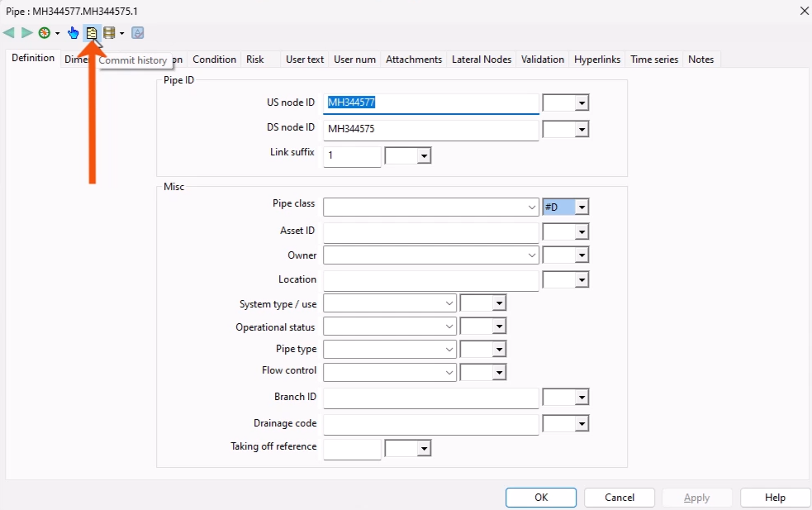Switch to the Lateral Nodes tab
Viewport: 812px width, 510px height.
click(x=481, y=59)
